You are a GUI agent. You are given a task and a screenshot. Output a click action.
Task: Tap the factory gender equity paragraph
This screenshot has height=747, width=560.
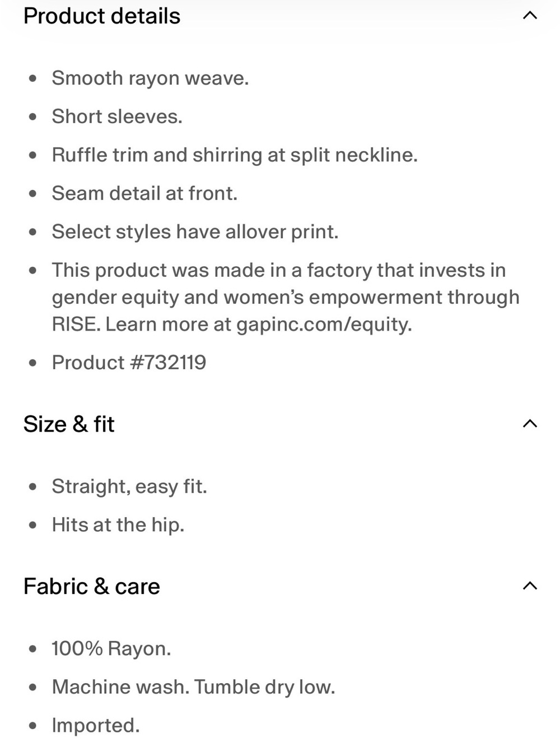point(286,298)
